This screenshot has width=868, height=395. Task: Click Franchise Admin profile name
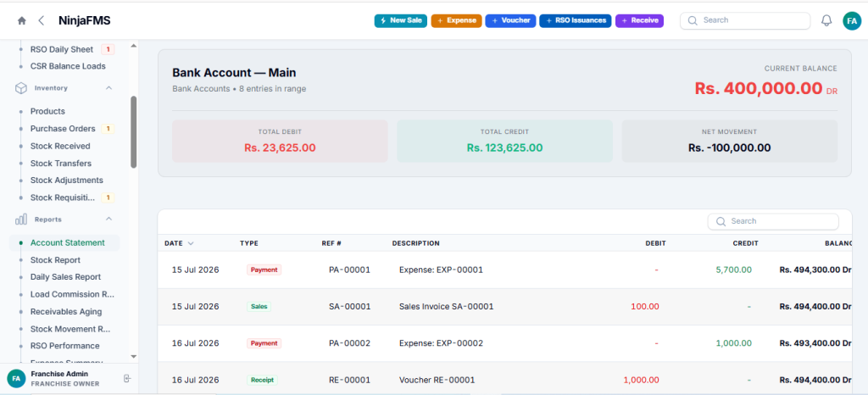point(59,374)
